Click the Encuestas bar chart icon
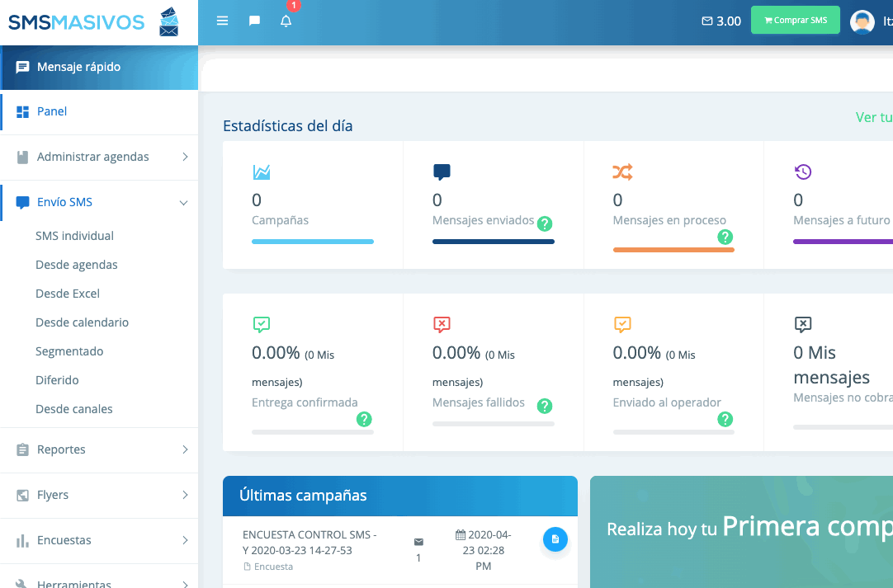The image size is (893, 588). (x=23, y=541)
